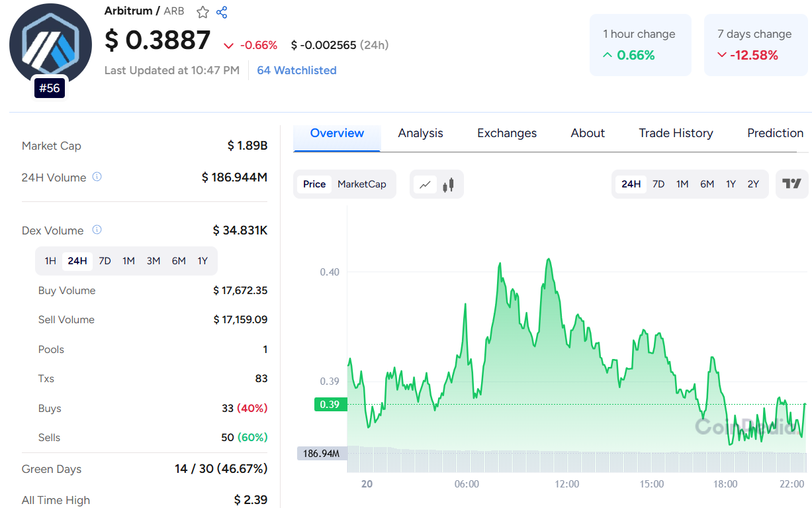Click the Dex Volume info icon
Screen dimensions: 812x508
click(97, 230)
